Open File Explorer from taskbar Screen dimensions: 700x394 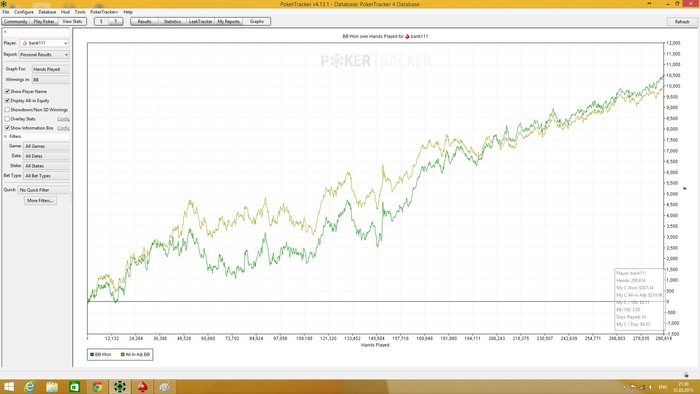pos(52,387)
